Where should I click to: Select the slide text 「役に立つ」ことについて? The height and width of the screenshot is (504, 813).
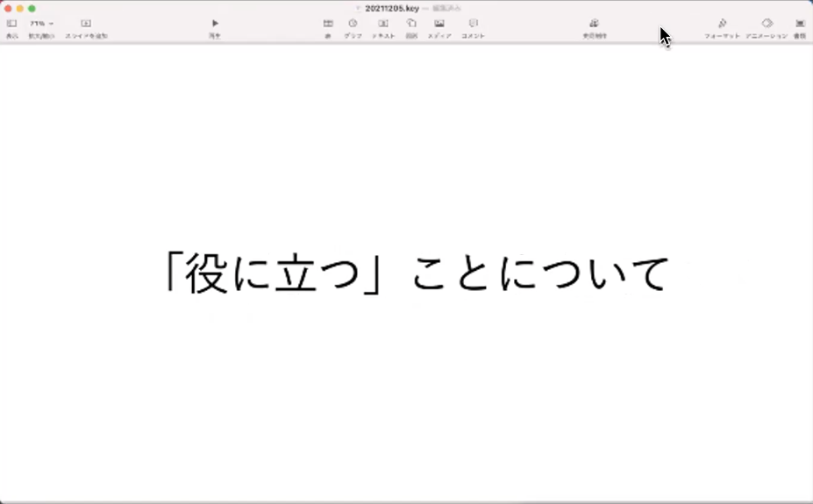[417, 273]
